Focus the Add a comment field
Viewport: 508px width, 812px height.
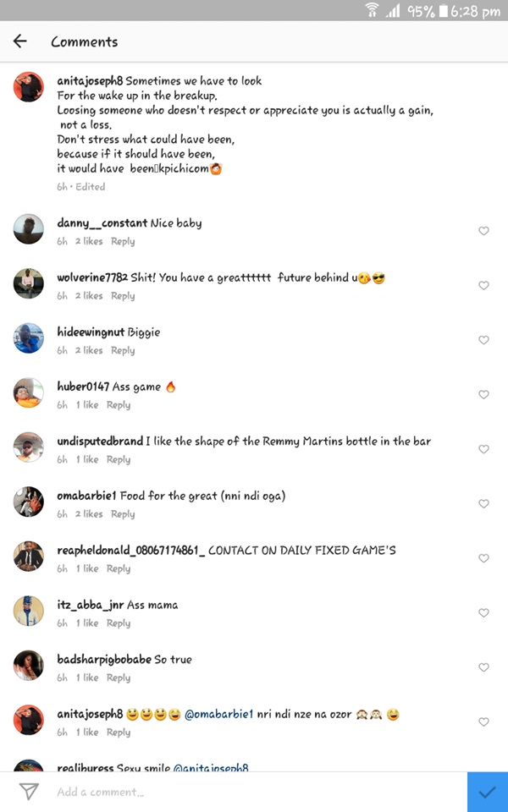click(254, 792)
